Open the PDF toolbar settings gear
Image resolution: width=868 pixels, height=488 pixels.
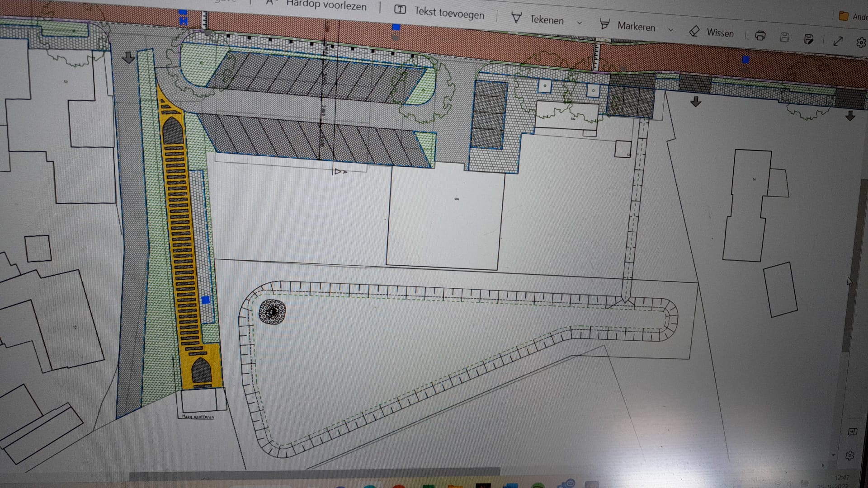(861, 42)
